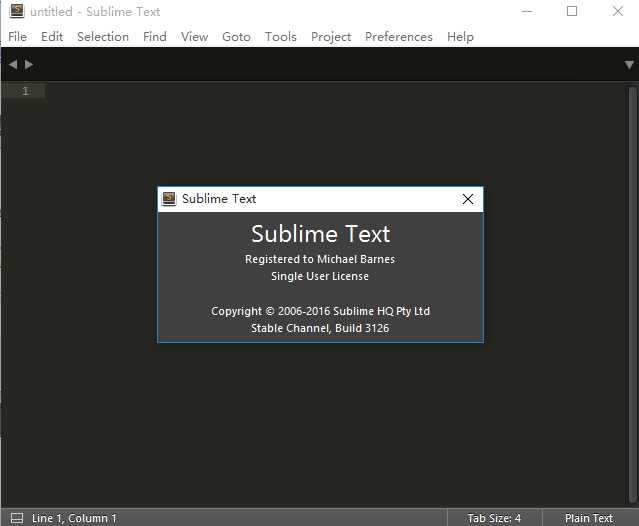Open the File menu
The height and width of the screenshot is (526, 639).
(x=18, y=37)
